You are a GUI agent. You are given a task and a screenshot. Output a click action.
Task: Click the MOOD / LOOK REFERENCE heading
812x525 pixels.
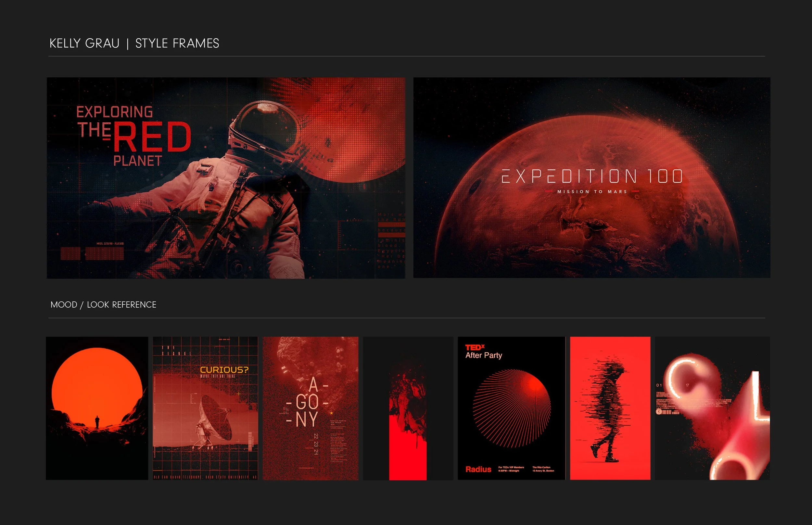pos(103,304)
